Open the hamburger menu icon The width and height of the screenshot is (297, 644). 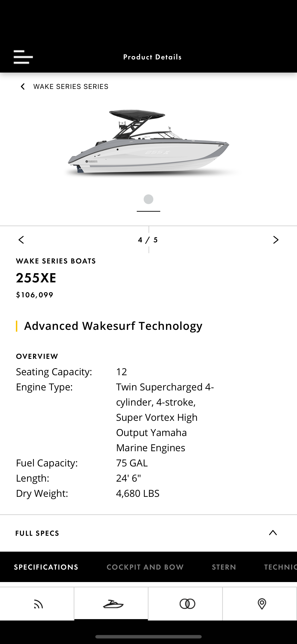[x=23, y=57]
